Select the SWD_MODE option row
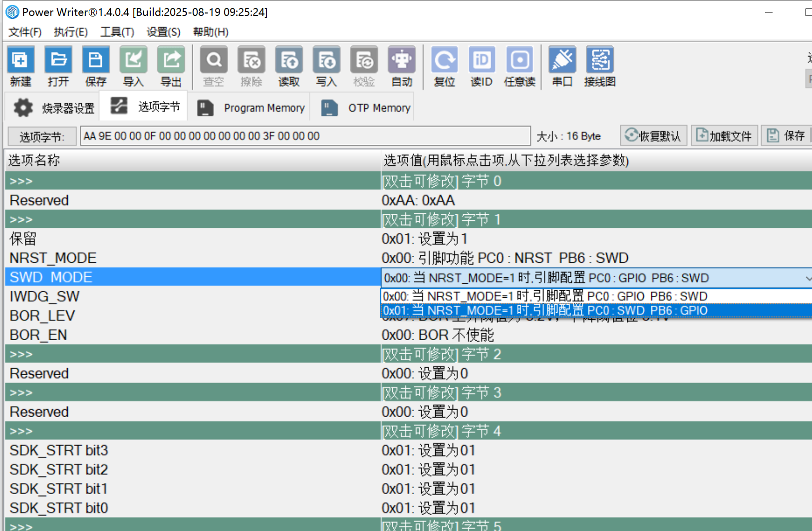The height and width of the screenshot is (531, 812). point(193,277)
